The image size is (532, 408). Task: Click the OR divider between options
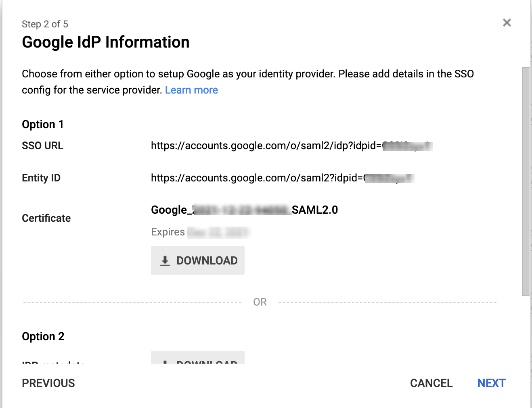coord(260,302)
